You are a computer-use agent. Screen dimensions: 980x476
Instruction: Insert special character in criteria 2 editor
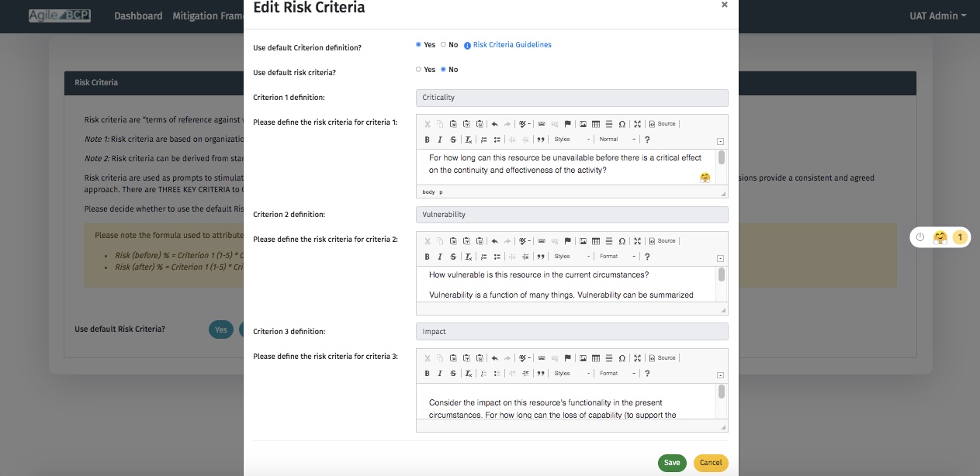coord(622,241)
